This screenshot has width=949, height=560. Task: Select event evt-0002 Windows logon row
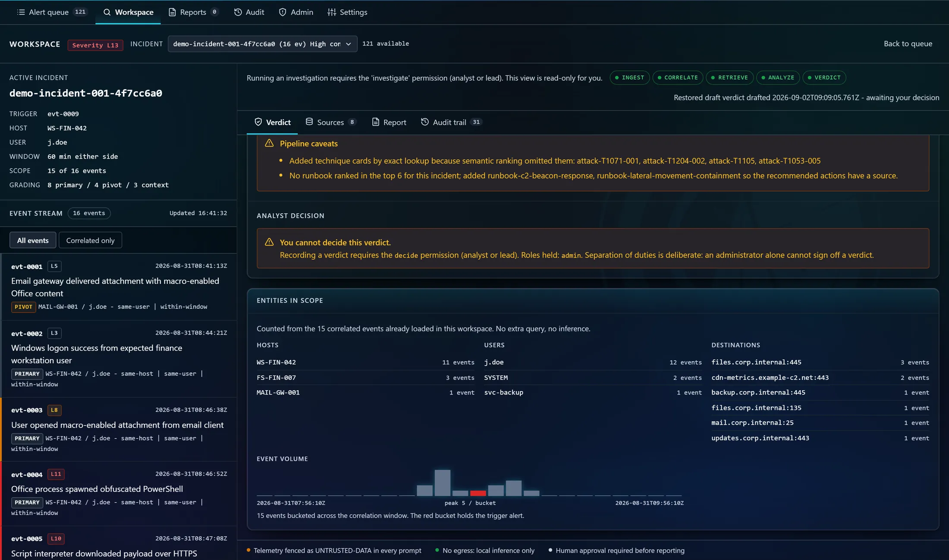[x=119, y=359]
